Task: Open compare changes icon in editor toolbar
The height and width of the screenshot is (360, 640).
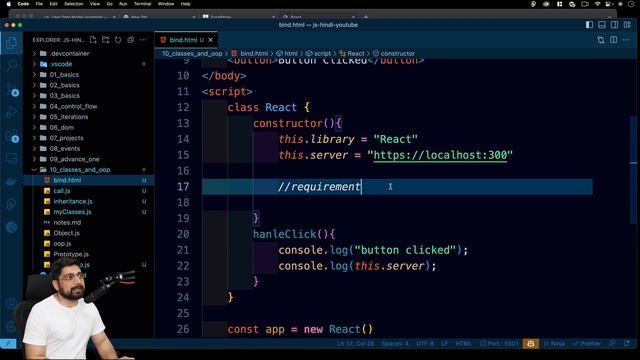Action: click(x=601, y=40)
